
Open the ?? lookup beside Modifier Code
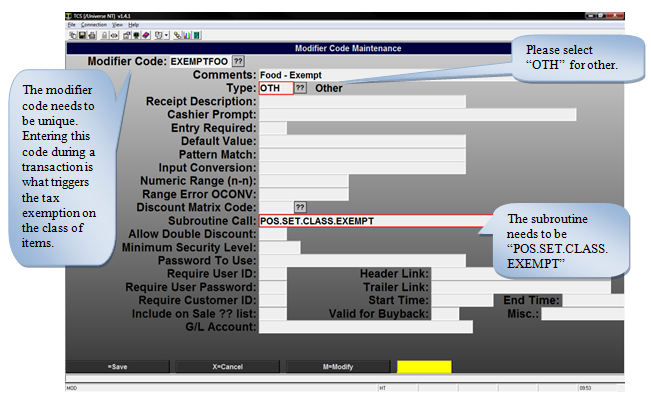[x=237, y=62]
